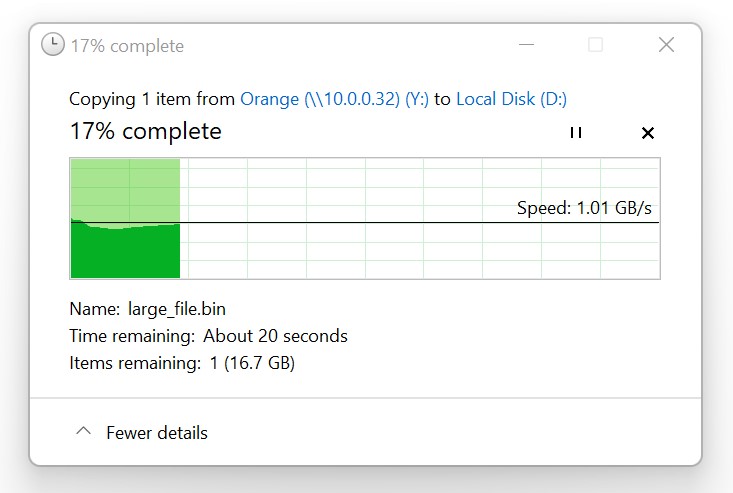Open the Orange (\\10.0.0.32) (Y:) source link
The height and width of the screenshot is (493, 733).
coord(334,99)
